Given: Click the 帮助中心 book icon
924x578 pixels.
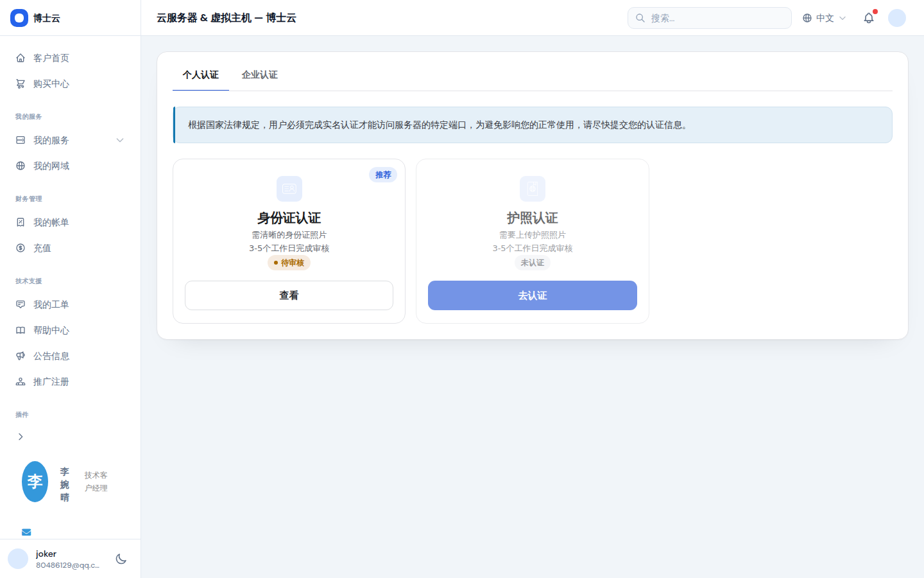Looking at the screenshot, I should (x=21, y=330).
